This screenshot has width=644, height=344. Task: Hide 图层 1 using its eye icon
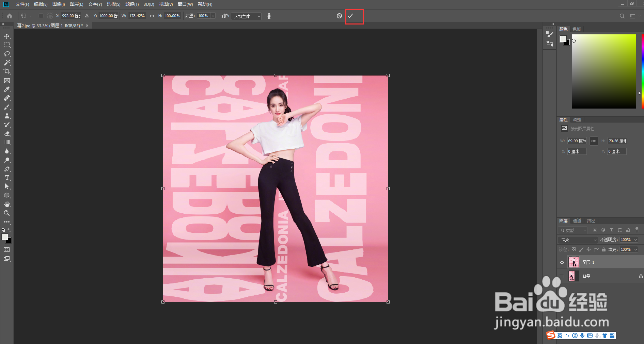click(562, 262)
